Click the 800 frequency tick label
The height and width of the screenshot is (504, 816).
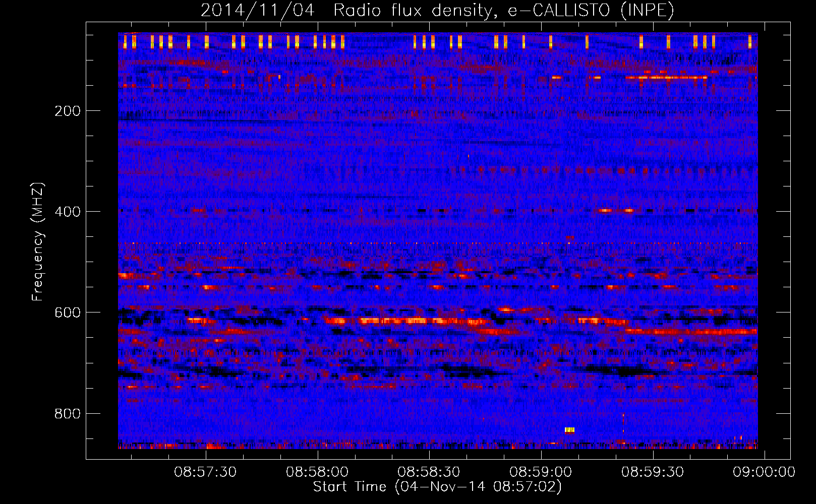[68, 414]
